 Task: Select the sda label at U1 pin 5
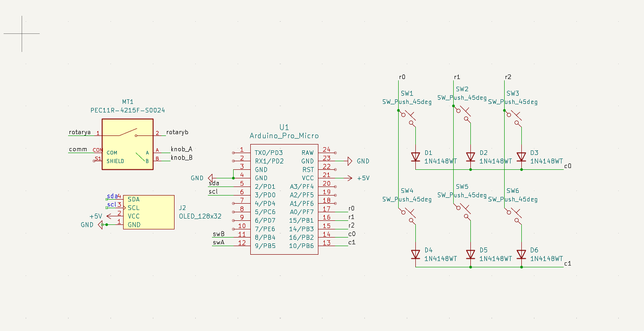pyautogui.click(x=214, y=183)
